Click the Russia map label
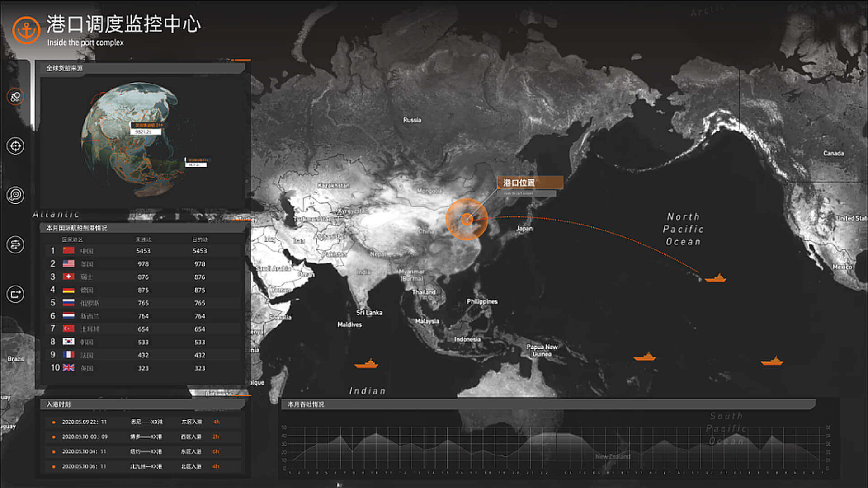 (x=412, y=120)
